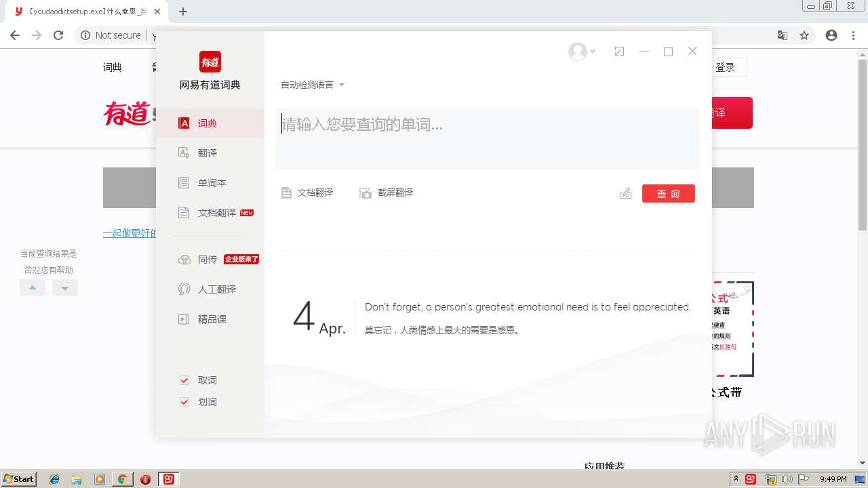Image resolution: width=868 pixels, height=488 pixels.
Task: Switch to Chrome in the taskbar
Action: pos(122,479)
